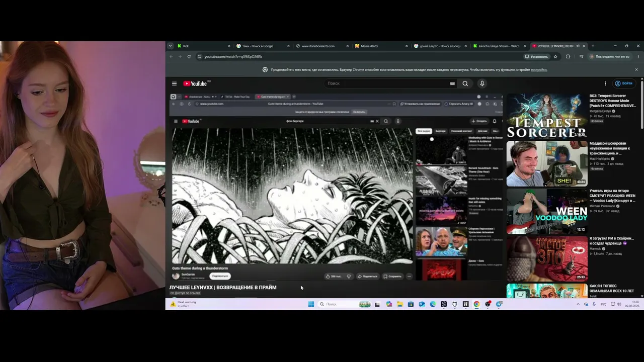Click the Tempest Sorcerer thumbnail
The width and height of the screenshot is (644, 362).
[547, 116]
